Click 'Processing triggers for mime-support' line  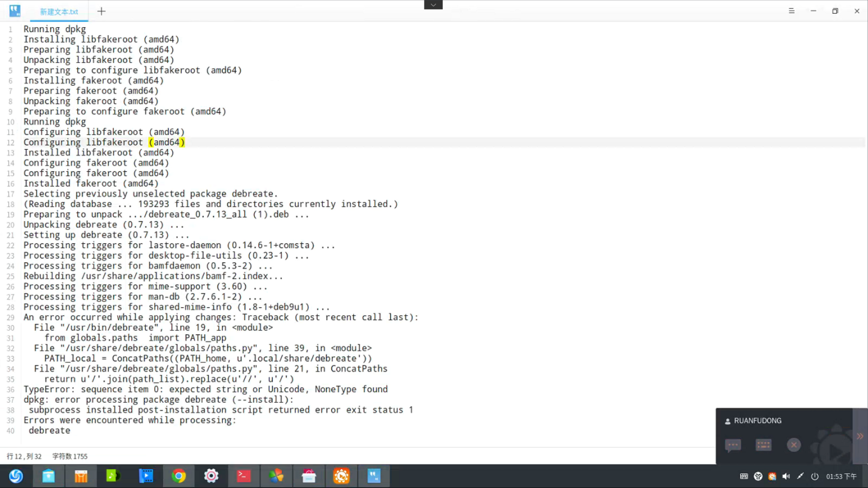(145, 287)
